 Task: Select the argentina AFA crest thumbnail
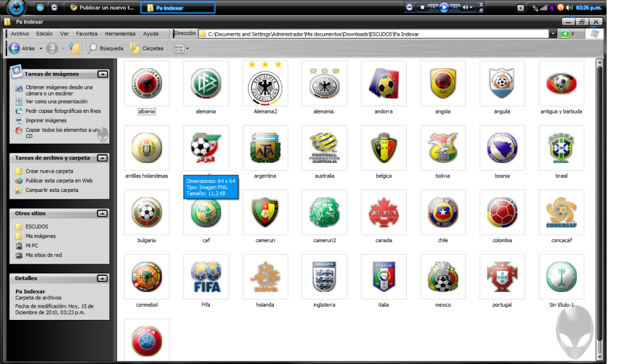pyautogui.click(x=266, y=148)
